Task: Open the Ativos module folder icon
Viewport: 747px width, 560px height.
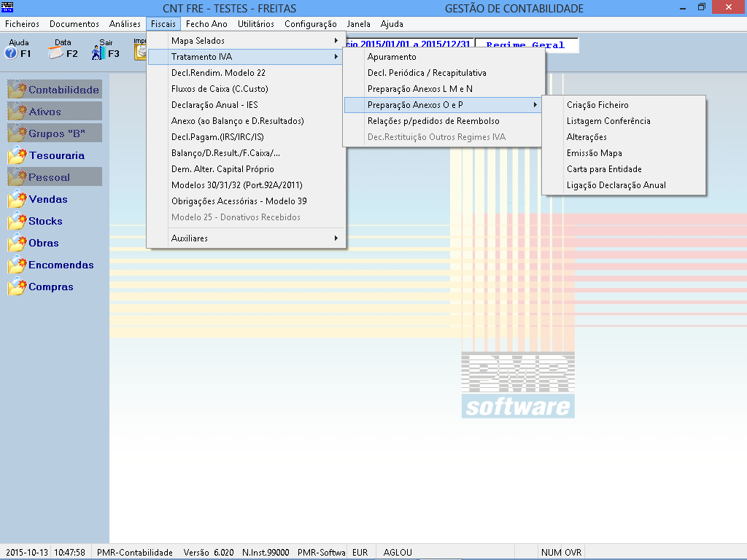Action: 18,112
